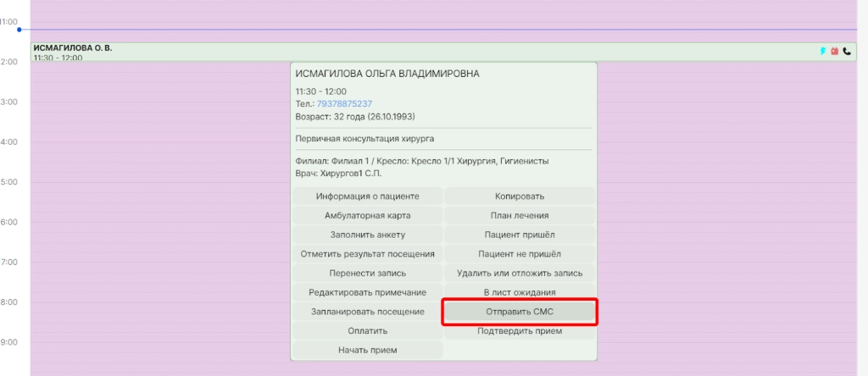The height and width of the screenshot is (376, 868).
Task: Select "Заполнить анкету"
Action: [367, 235]
